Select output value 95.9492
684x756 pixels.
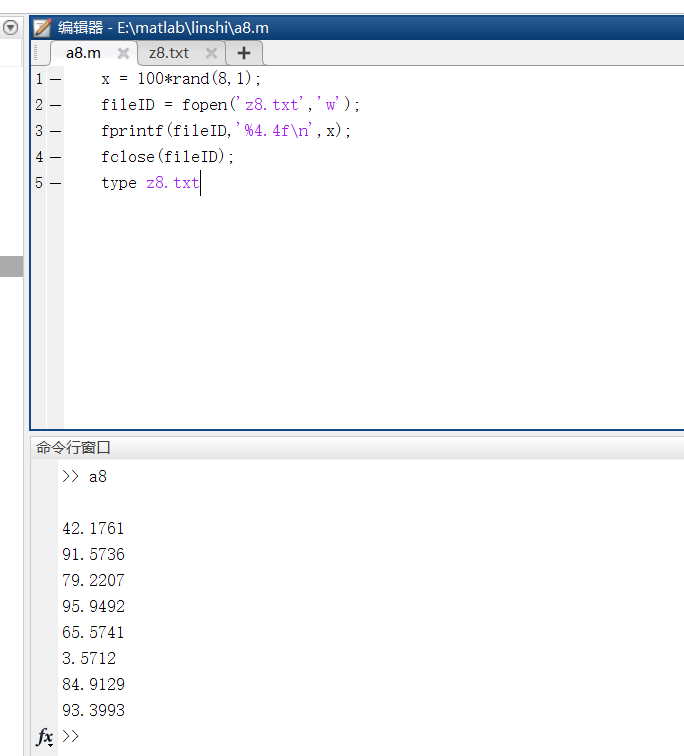tap(93, 607)
